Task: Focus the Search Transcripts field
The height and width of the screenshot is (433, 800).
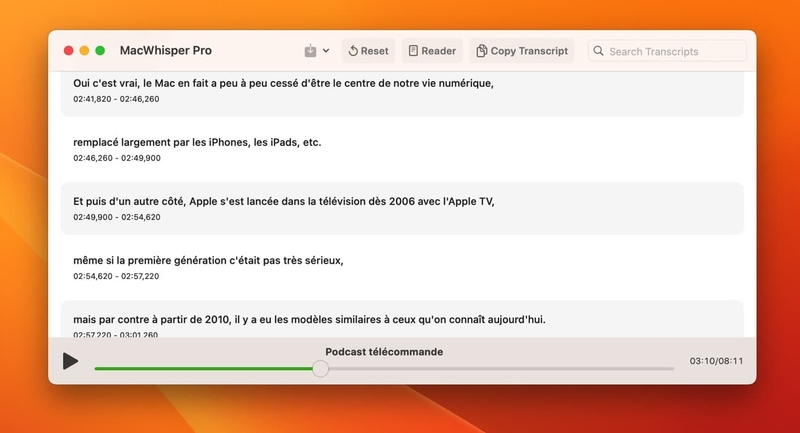Action: point(667,51)
